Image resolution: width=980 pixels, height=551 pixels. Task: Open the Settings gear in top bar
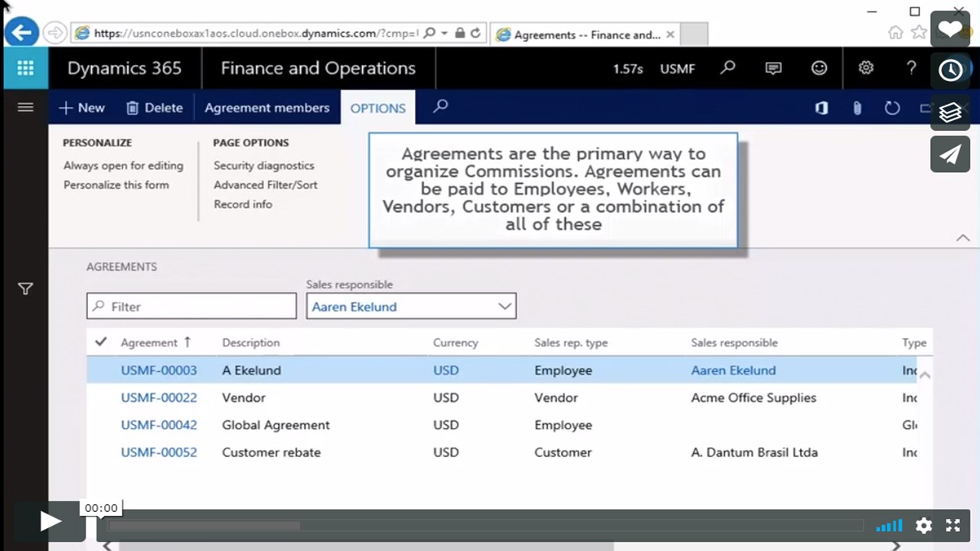coord(865,68)
